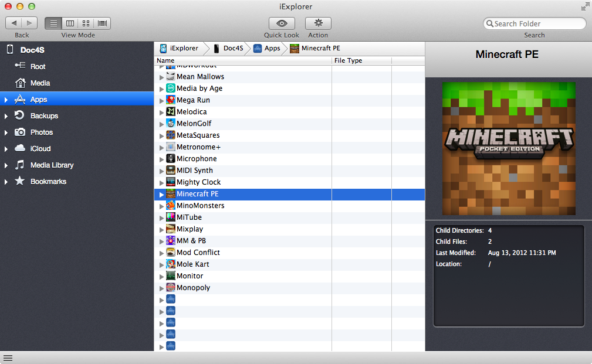Image resolution: width=592 pixels, height=364 pixels.
Task: Click the forward navigation arrow
Action: pos(29,23)
